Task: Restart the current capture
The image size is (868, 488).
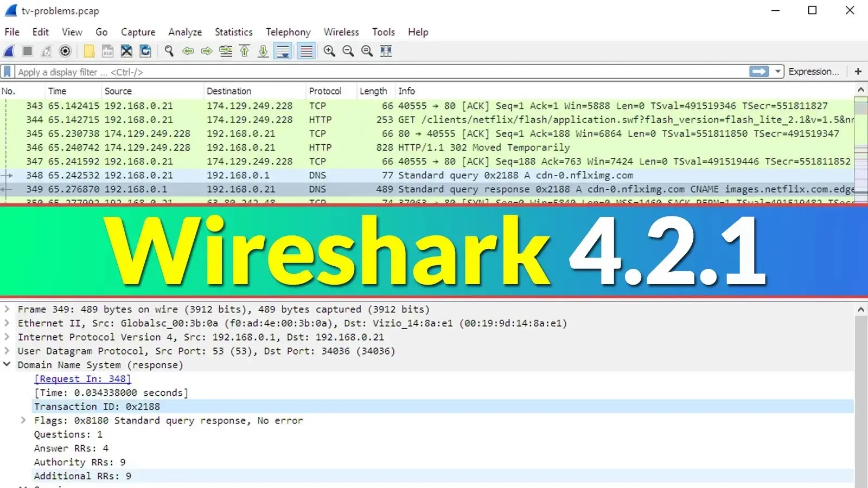Action: [47, 51]
